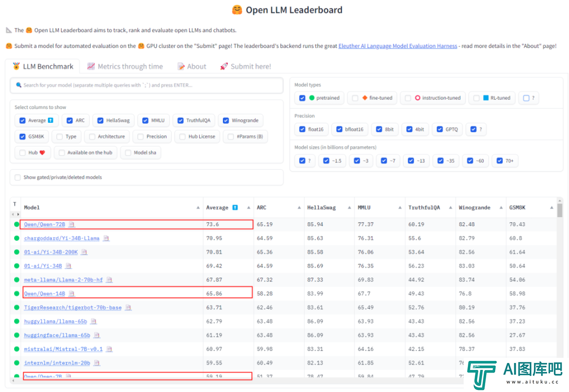Screen dimensions: 569x392
Task: Click the hugging face emoji in the page title
Action: click(237, 10)
